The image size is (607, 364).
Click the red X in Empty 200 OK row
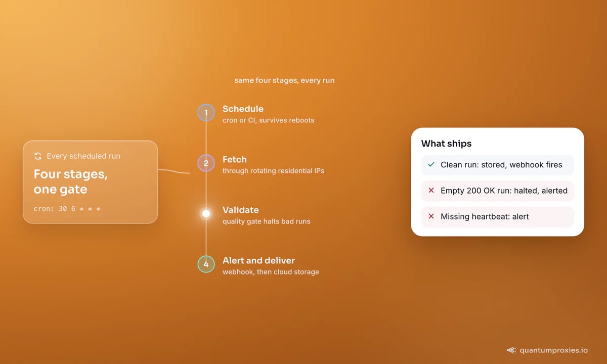click(431, 191)
